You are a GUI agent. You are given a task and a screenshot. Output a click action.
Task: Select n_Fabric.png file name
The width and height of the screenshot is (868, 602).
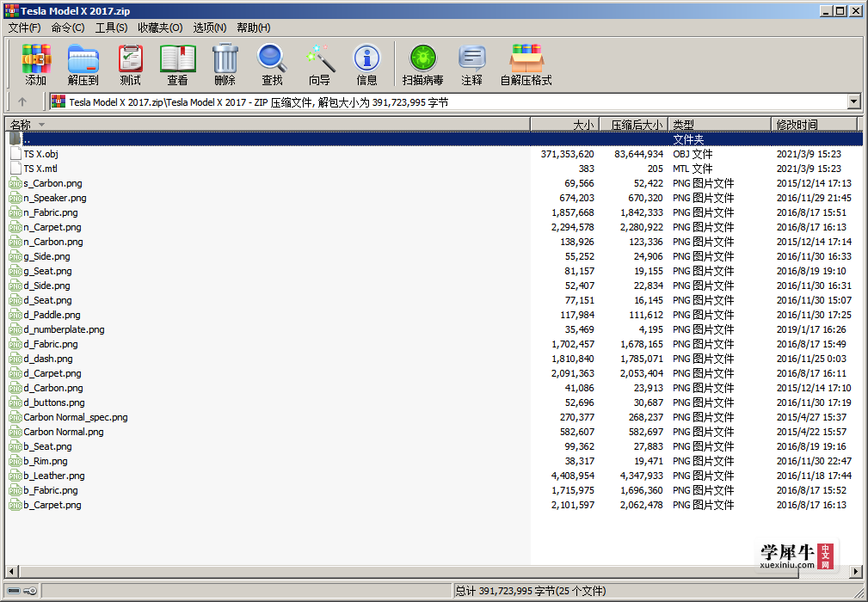51,212
